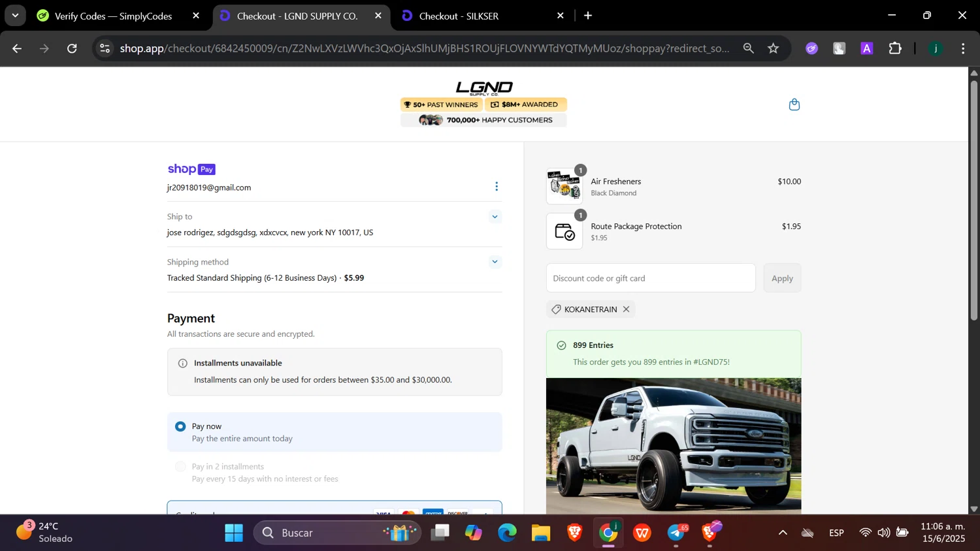Viewport: 980px width, 551px height.
Task: Open the three-dot account options menu
Action: [497, 187]
